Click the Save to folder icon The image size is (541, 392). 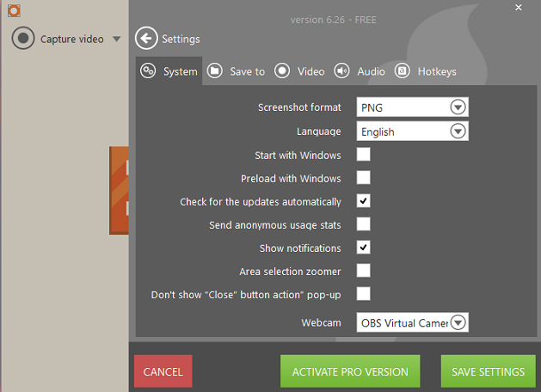(x=215, y=71)
